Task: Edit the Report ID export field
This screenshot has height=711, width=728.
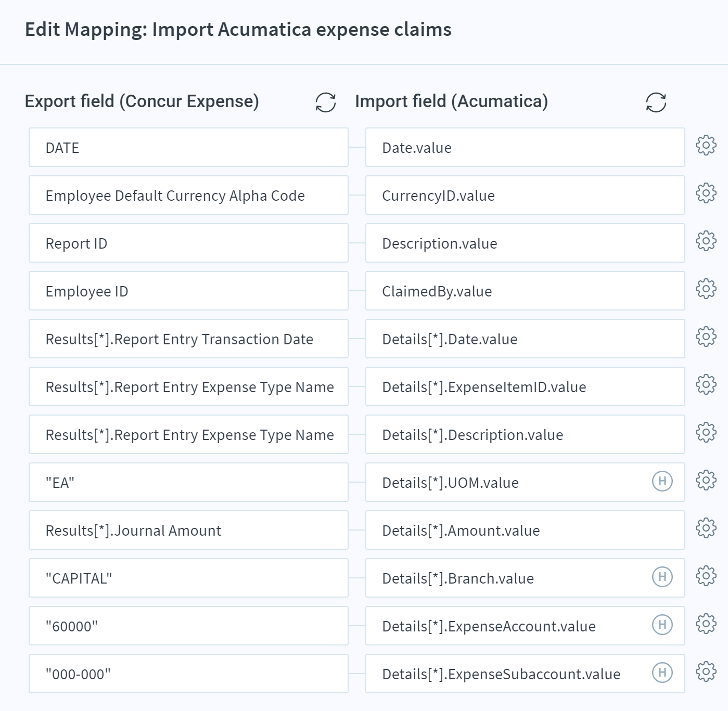Action: click(x=188, y=243)
